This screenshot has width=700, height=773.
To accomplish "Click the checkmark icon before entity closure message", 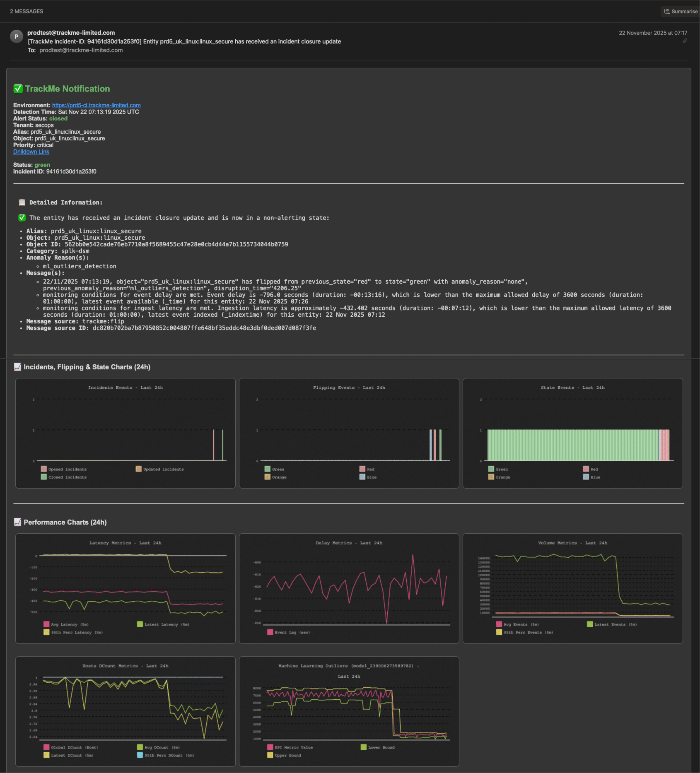I will [x=22, y=218].
